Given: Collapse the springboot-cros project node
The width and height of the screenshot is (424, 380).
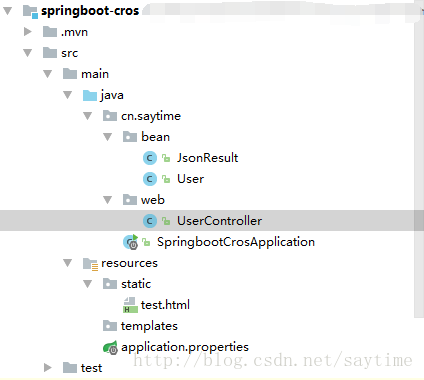Looking at the screenshot, I should pyautogui.click(x=7, y=11).
